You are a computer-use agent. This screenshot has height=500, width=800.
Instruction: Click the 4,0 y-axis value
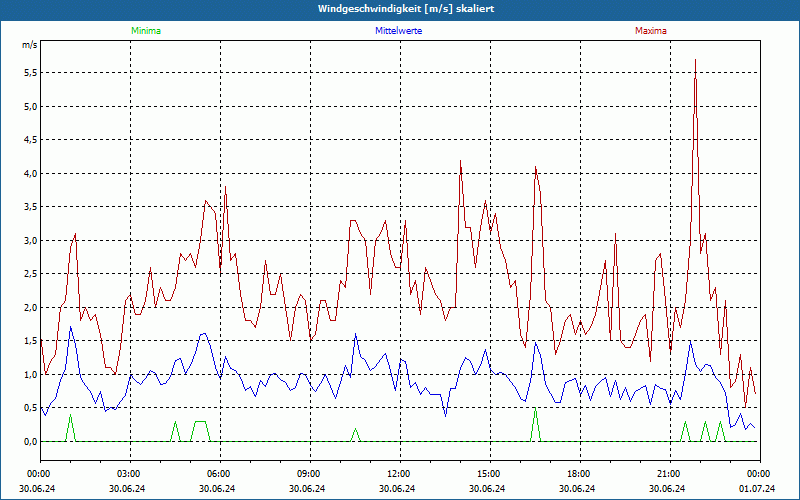[31, 173]
